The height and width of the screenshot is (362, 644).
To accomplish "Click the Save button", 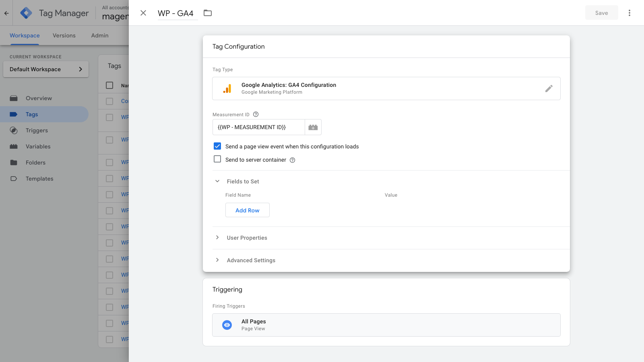I will click(x=602, y=13).
